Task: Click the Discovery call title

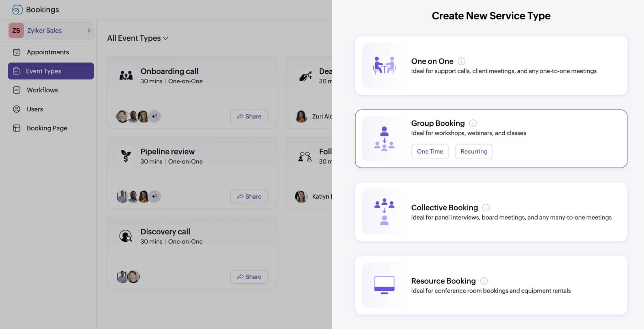Action: click(165, 232)
